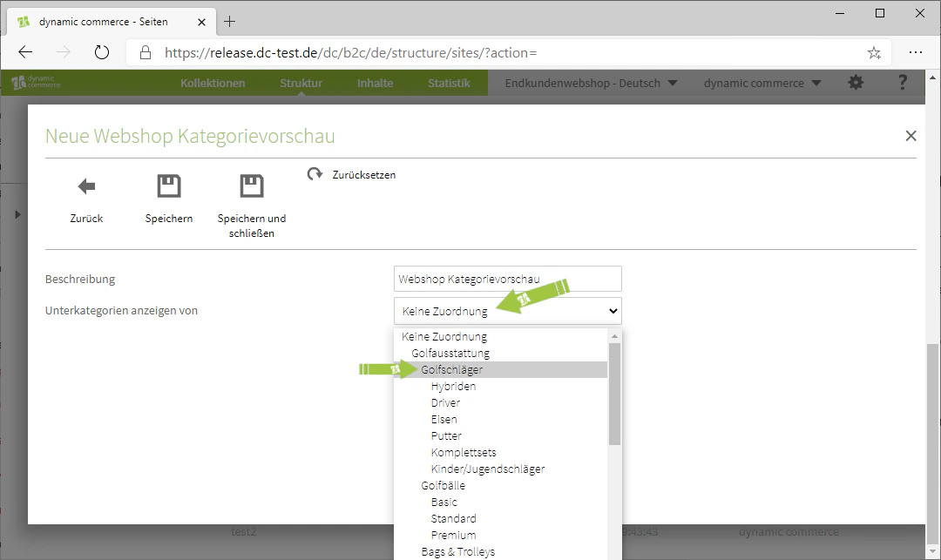
Task: Open the Endkundenwebshop - Deutsch dropdown
Action: pos(591,83)
